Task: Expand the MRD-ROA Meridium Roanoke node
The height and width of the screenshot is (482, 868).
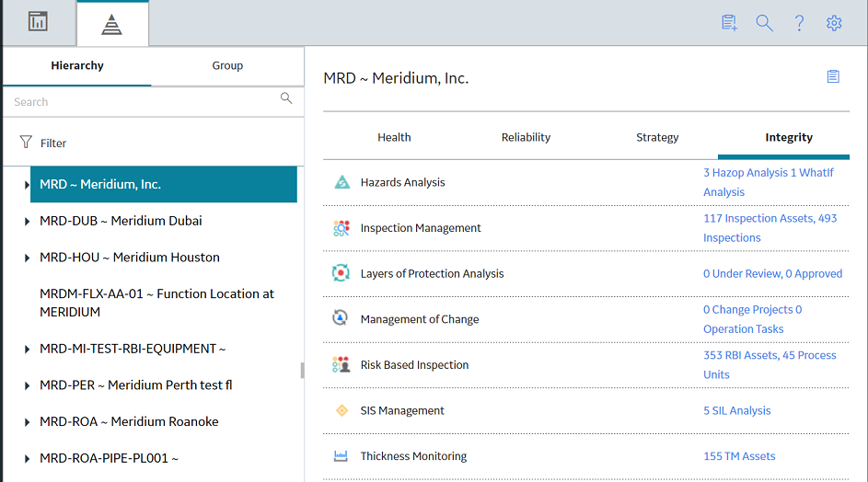Action: tap(27, 422)
